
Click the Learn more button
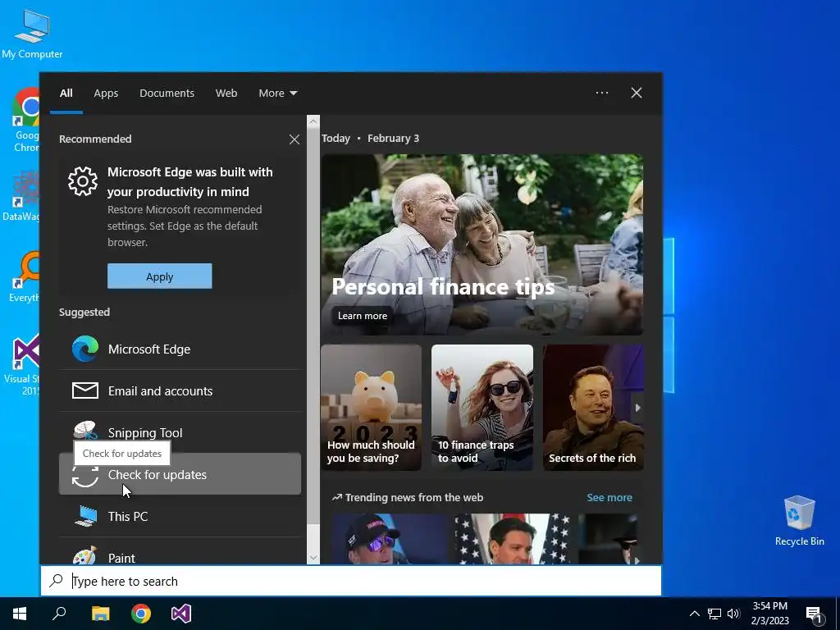[363, 316]
